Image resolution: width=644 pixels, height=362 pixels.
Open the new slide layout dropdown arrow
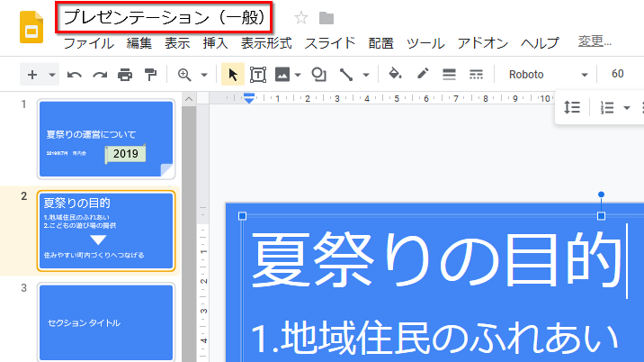52,75
